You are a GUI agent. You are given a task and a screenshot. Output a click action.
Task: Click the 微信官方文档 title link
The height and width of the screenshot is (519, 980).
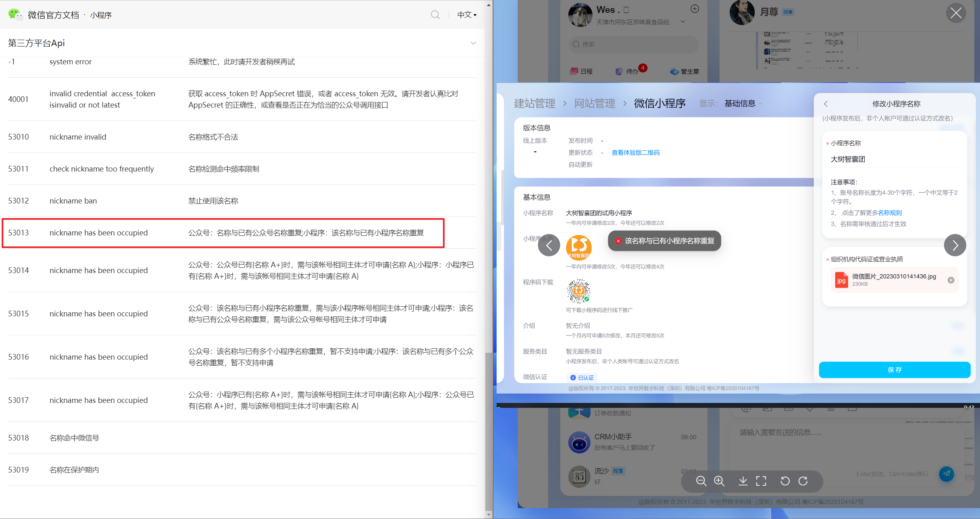click(53, 15)
